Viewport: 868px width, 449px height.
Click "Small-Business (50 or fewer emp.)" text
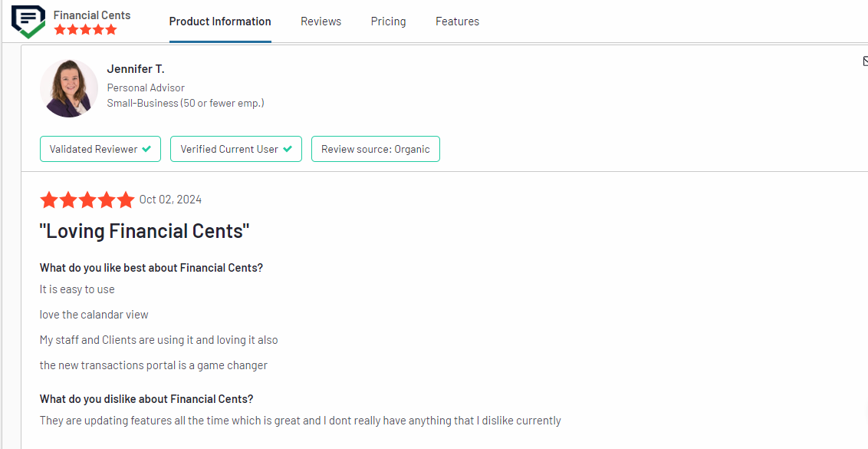point(186,103)
